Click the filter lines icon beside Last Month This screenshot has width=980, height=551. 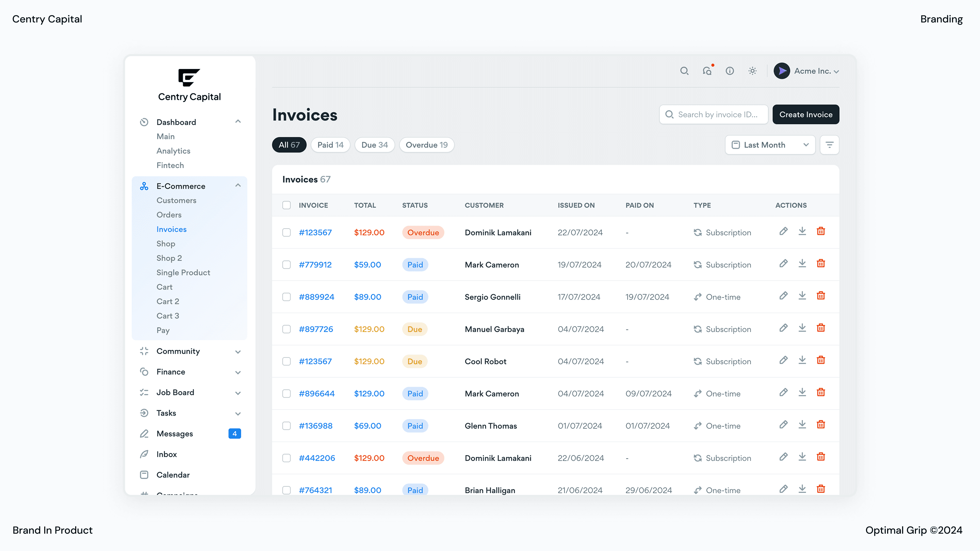829,145
